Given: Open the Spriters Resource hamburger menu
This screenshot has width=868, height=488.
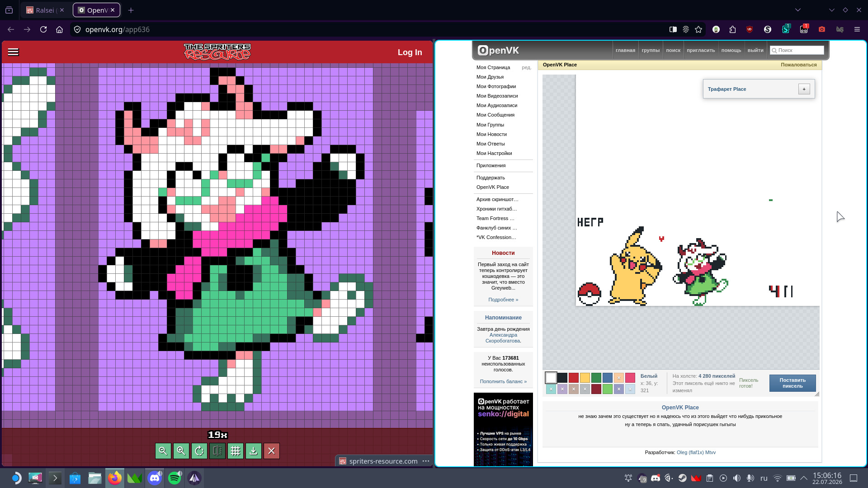Looking at the screenshot, I should 14,52.
